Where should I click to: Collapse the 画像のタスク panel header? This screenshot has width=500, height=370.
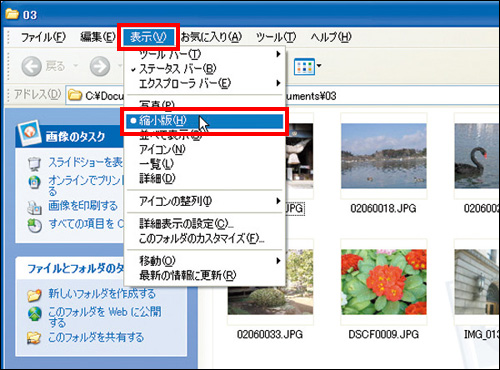[x=70, y=137]
